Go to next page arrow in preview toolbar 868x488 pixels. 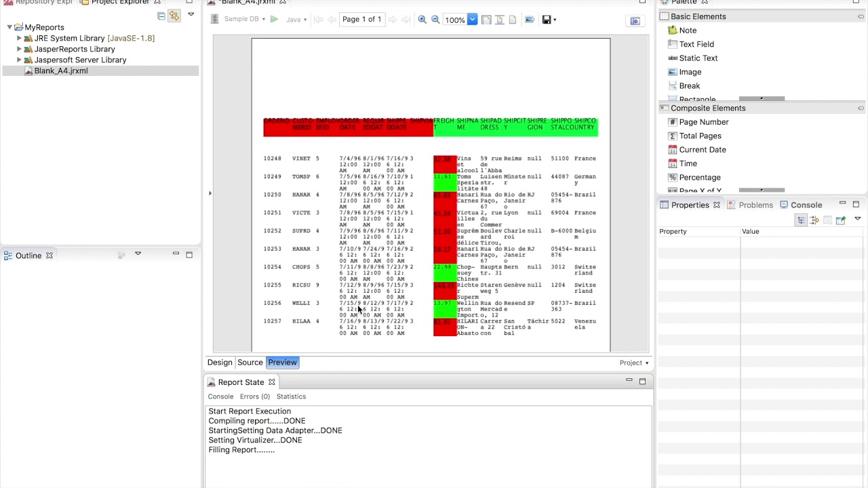[393, 20]
